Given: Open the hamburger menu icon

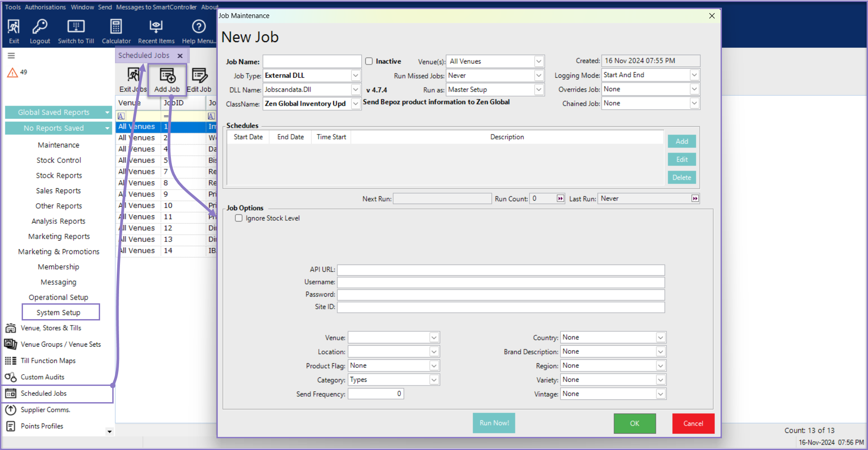Looking at the screenshot, I should [11, 56].
